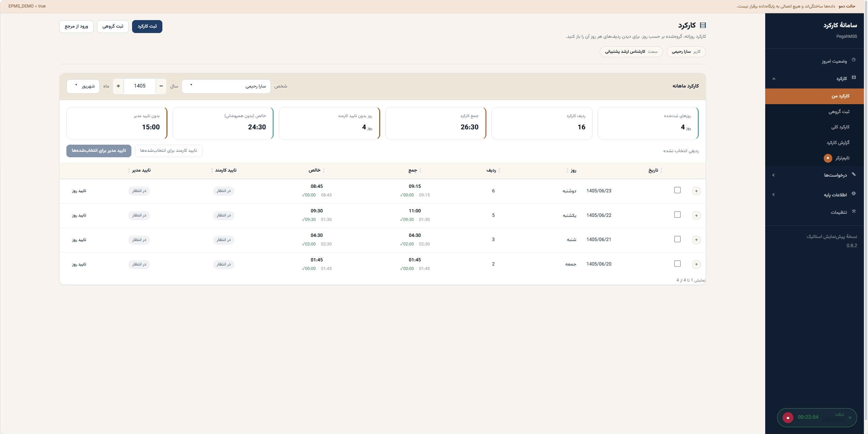Viewport: 868px width, 434px height.
Task: Click the کارکرد list icon in sidebar
Action: click(853, 77)
